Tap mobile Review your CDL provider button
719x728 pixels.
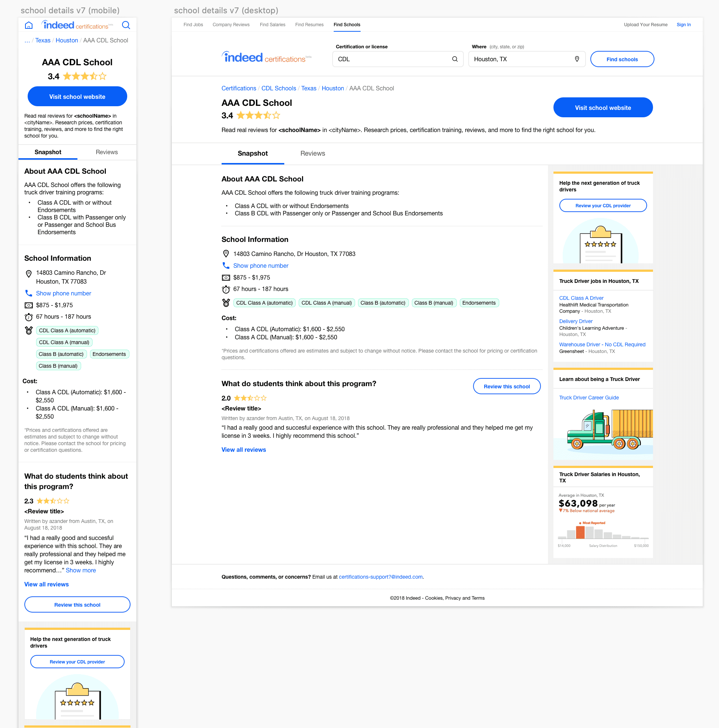coord(77,662)
